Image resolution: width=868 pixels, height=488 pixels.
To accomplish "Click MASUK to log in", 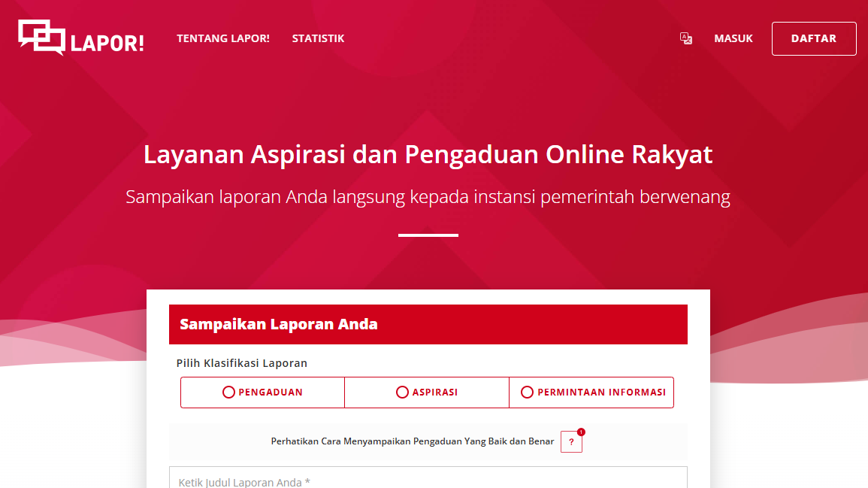I will pyautogui.click(x=733, y=38).
